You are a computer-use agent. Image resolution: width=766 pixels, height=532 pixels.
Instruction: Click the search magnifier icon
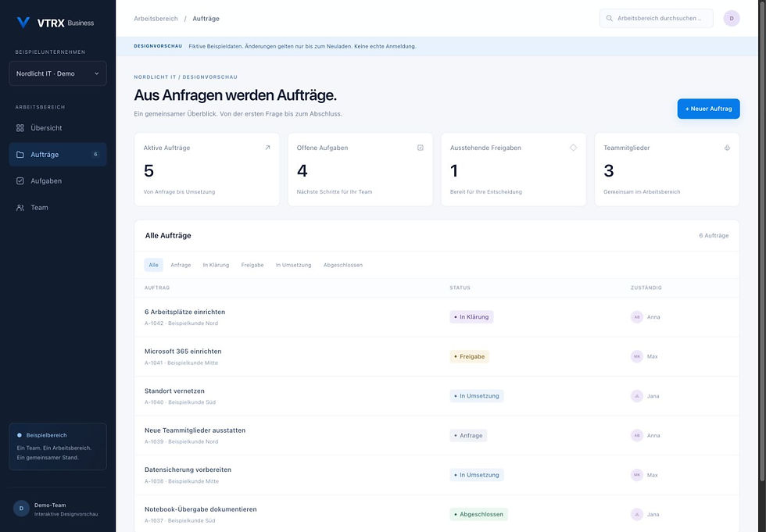pos(609,19)
